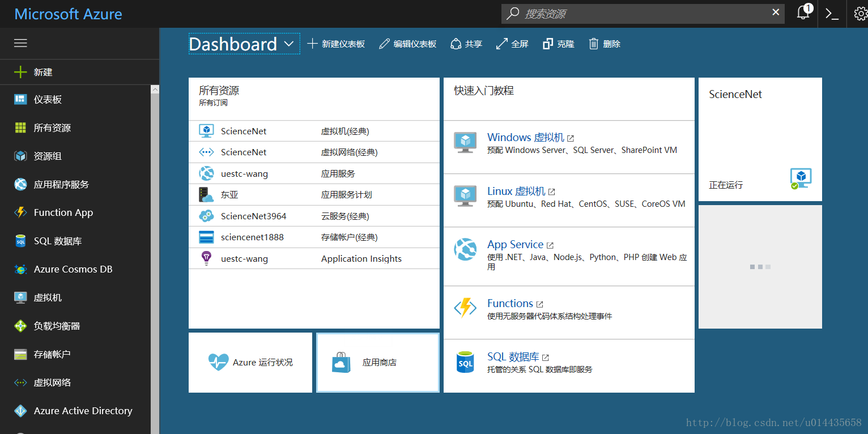Open the notifications bell icon
This screenshot has height=434, width=868.
tap(803, 13)
